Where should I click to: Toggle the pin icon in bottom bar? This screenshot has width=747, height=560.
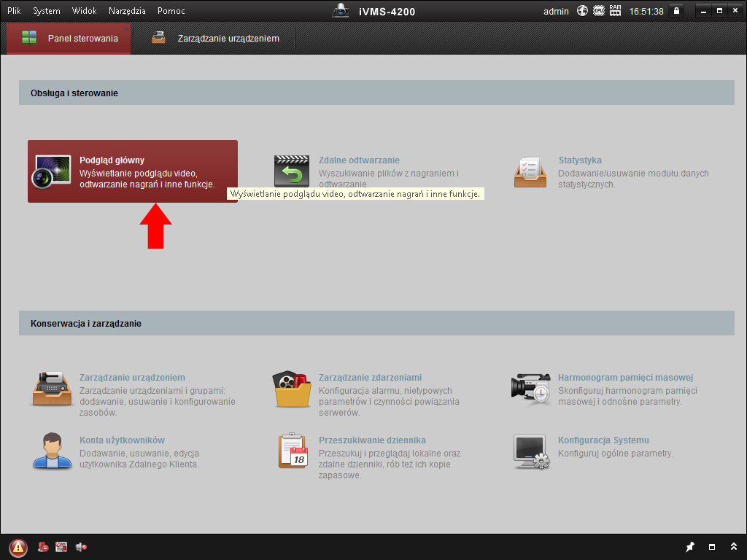pos(690,547)
